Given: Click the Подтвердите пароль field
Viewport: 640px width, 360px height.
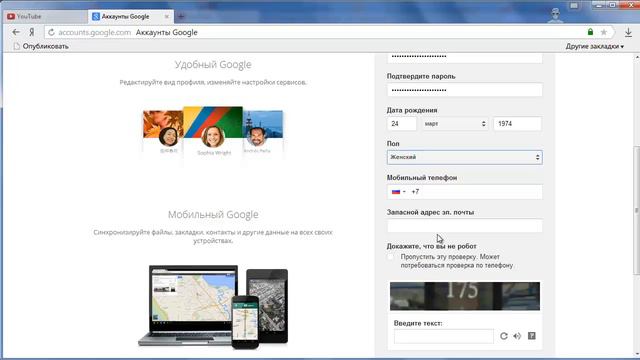Looking at the screenshot, I should [464, 90].
